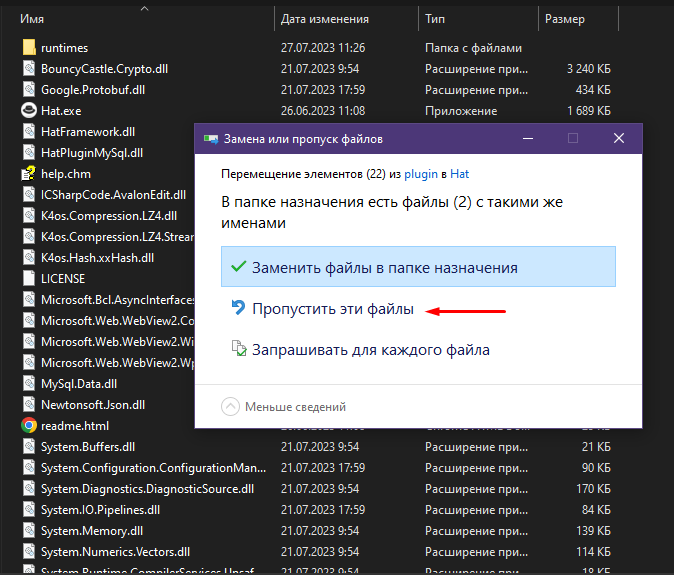Click the Chrome icon next to readme.html
The height and width of the screenshot is (575, 674).
[x=29, y=425]
